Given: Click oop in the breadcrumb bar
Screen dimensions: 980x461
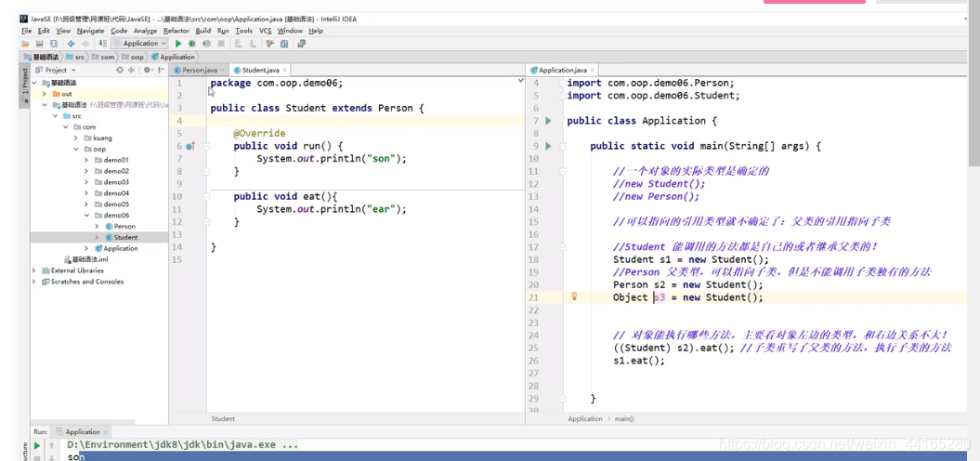Looking at the screenshot, I should point(133,57).
